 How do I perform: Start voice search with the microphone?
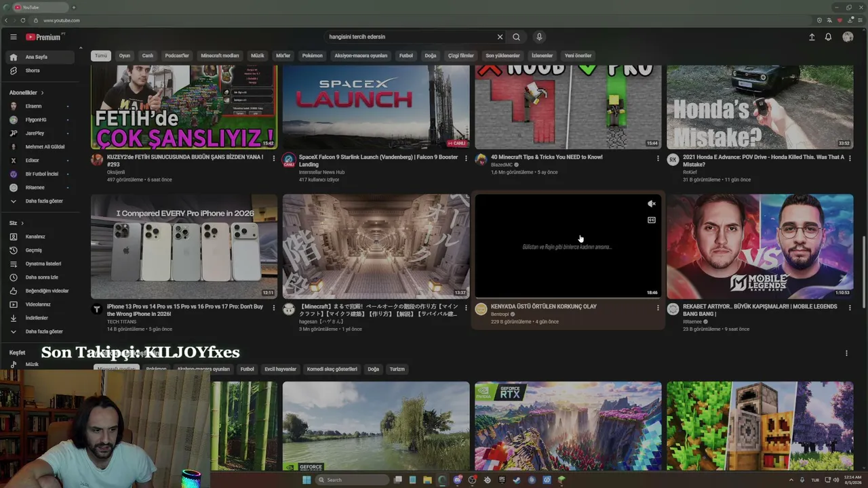(539, 37)
